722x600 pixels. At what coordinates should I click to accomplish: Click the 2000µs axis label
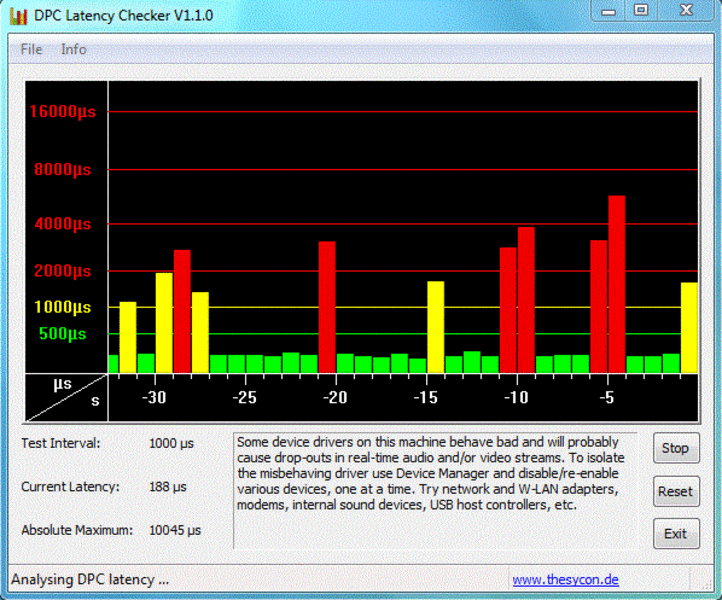tap(63, 271)
